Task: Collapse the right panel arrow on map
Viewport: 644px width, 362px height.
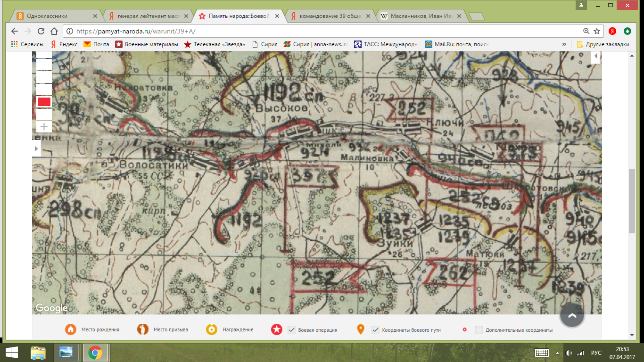Action: pyautogui.click(x=596, y=57)
